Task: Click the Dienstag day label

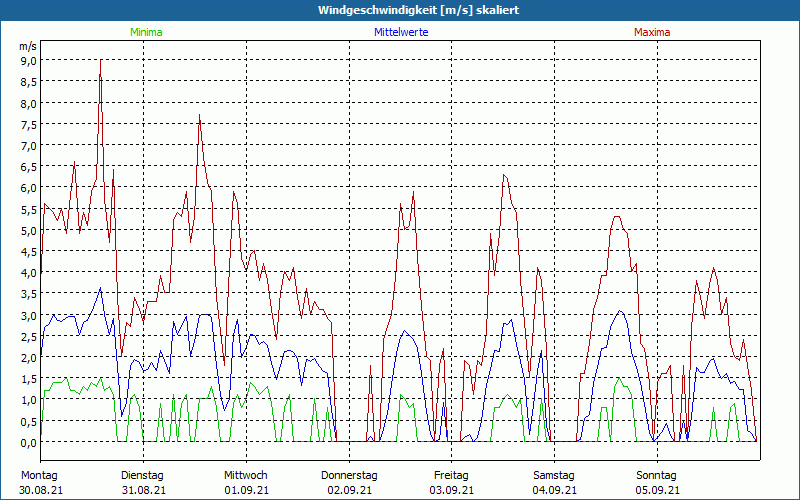Action: [142, 476]
